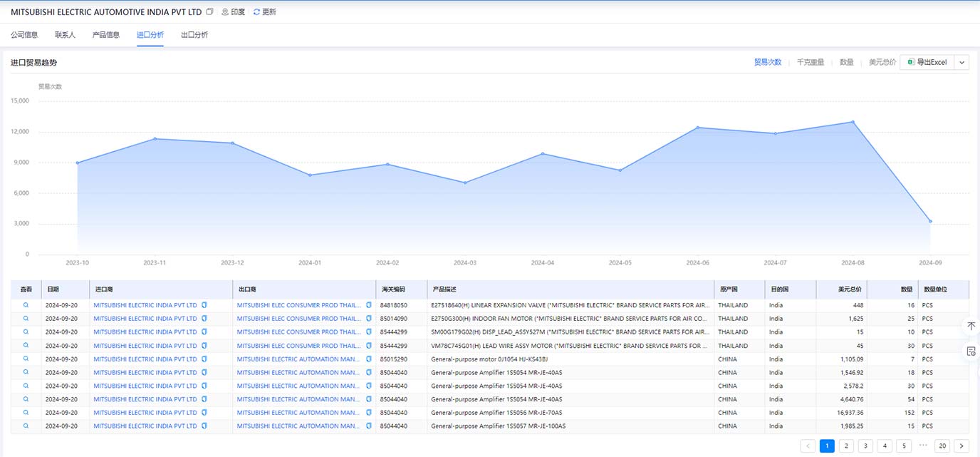Select current page 1 in pagination
The height and width of the screenshot is (457, 980).
(827, 446)
